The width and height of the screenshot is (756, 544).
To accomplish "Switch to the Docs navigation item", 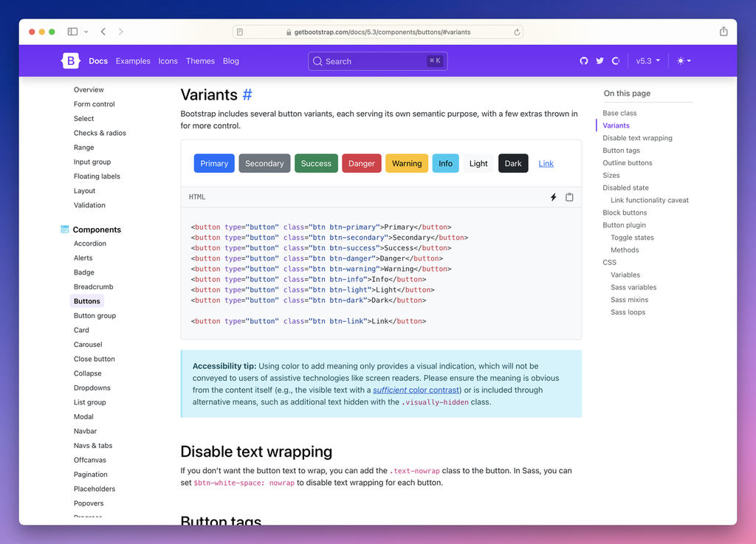I will pyautogui.click(x=98, y=61).
